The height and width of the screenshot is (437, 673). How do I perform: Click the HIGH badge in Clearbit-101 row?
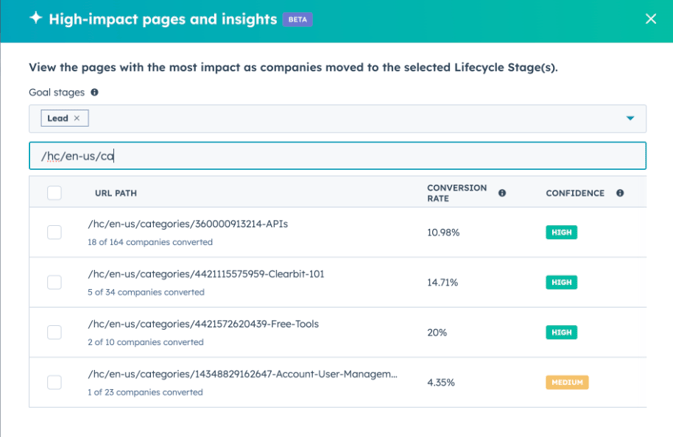[x=561, y=282]
